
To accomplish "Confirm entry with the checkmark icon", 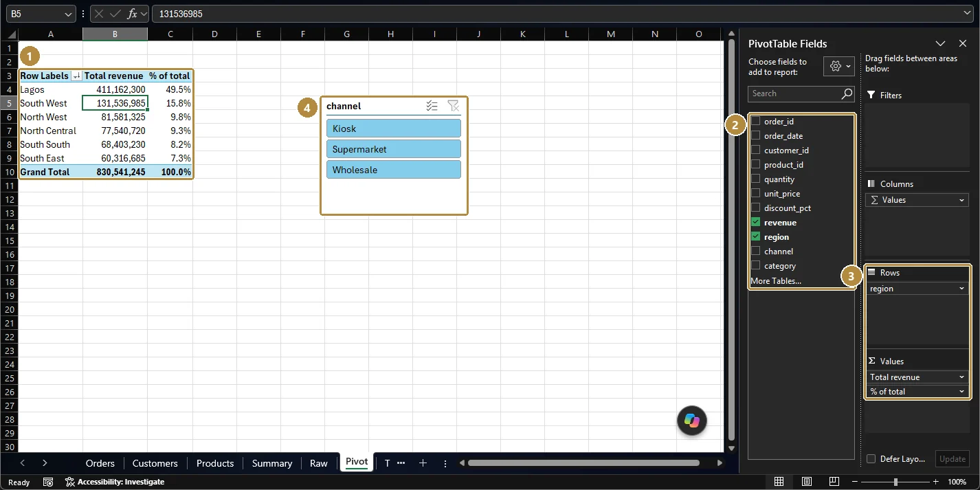I will 115,14.
